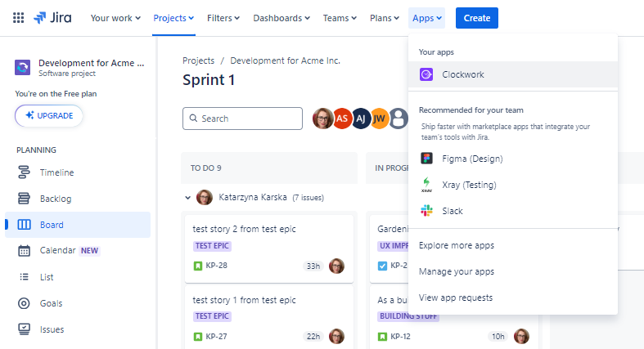Open the app switcher grid icon
The height and width of the screenshot is (349, 644).
pos(19,18)
